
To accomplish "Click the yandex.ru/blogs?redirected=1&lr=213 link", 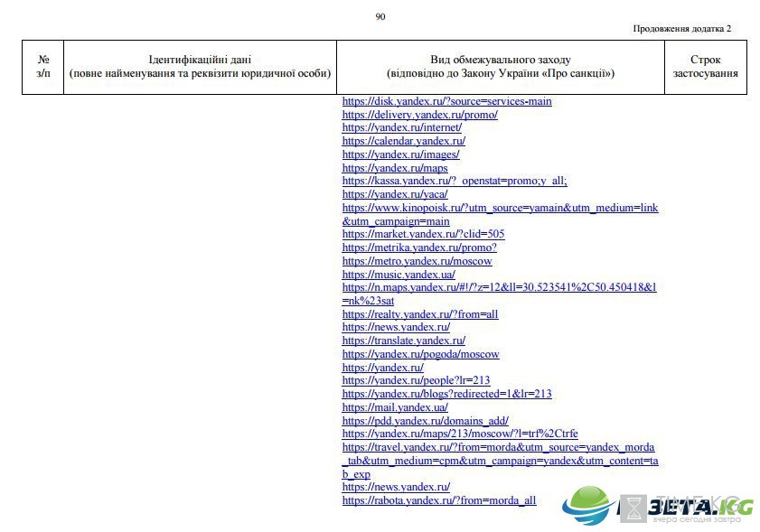I will click(x=447, y=394).
